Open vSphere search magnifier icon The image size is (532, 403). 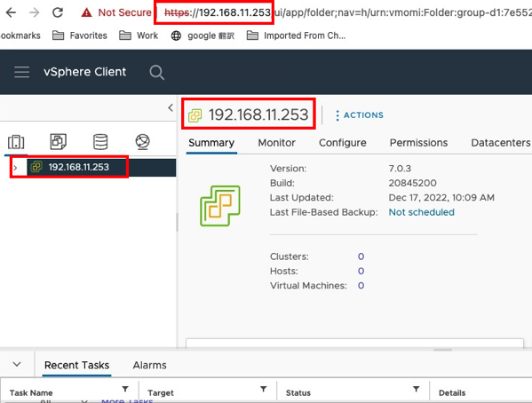[x=157, y=72]
